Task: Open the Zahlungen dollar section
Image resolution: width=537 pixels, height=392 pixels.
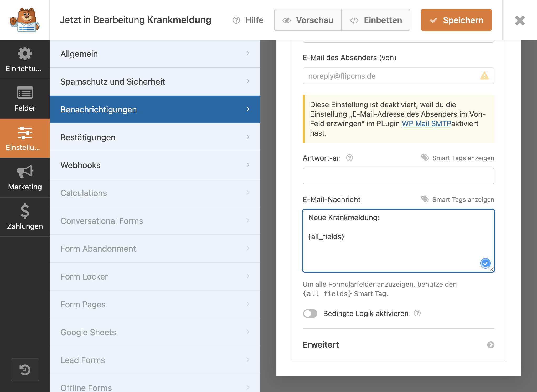Action: point(25,217)
